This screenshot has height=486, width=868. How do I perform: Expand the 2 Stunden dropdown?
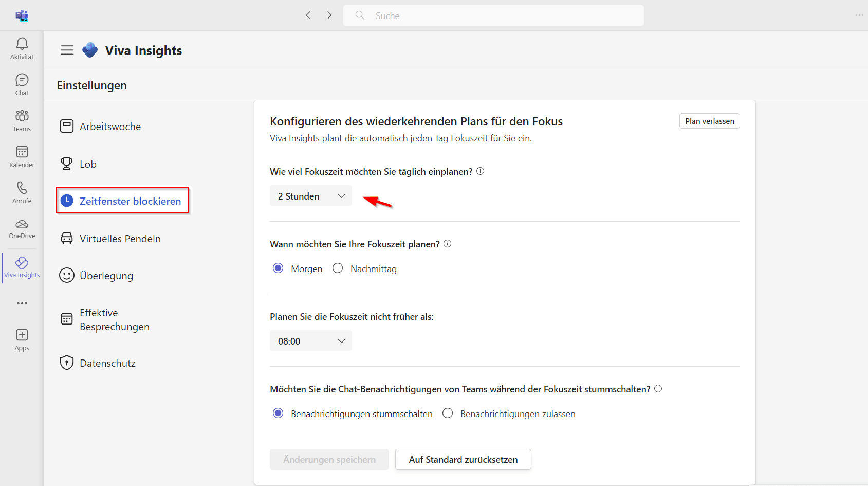point(310,196)
